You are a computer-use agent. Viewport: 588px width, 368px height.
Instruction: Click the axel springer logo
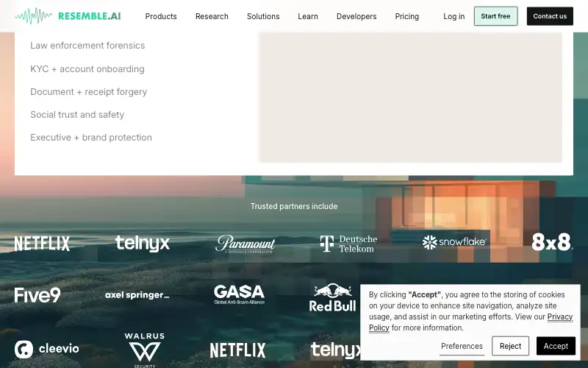click(x=137, y=295)
